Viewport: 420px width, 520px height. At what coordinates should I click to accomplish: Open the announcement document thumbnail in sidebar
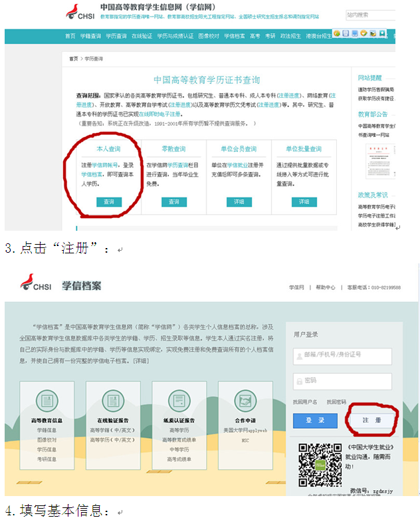coord(380,162)
